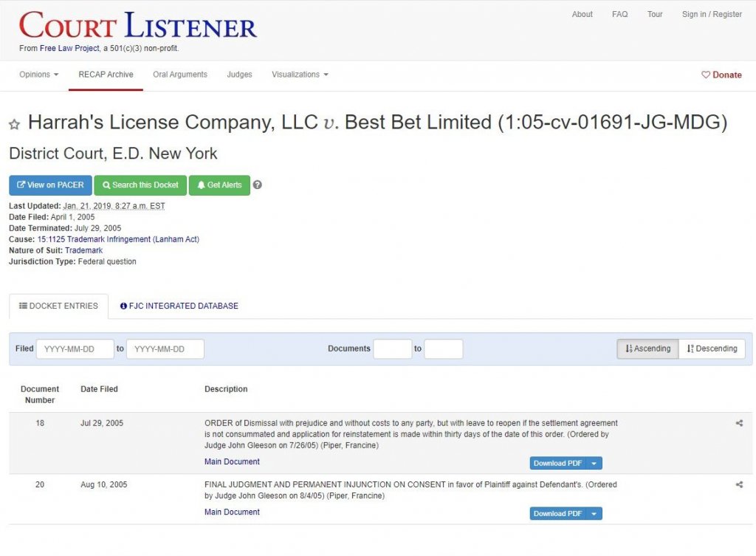Donate via the heart link
The height and width of the screenshot is (556, 756).
click(x=721, y=75)
